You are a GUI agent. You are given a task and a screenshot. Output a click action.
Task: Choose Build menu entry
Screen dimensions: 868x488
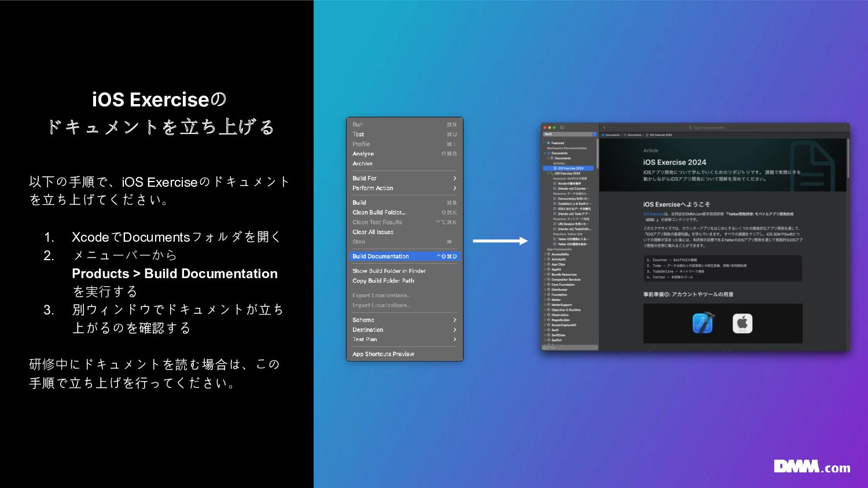pyautogui.click(x=404, y=202)
